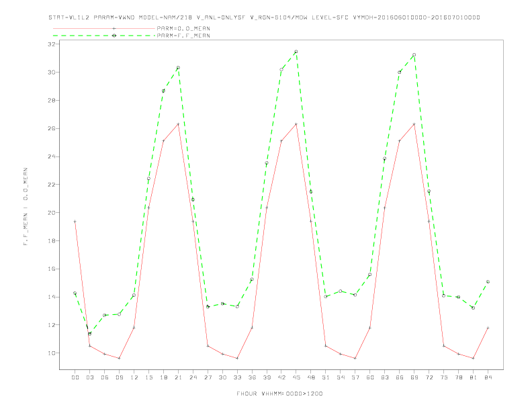The height and width of the screenshot is (411, 532).
Task: Click the x-axis tick label 69
Action: pos(414,377)
